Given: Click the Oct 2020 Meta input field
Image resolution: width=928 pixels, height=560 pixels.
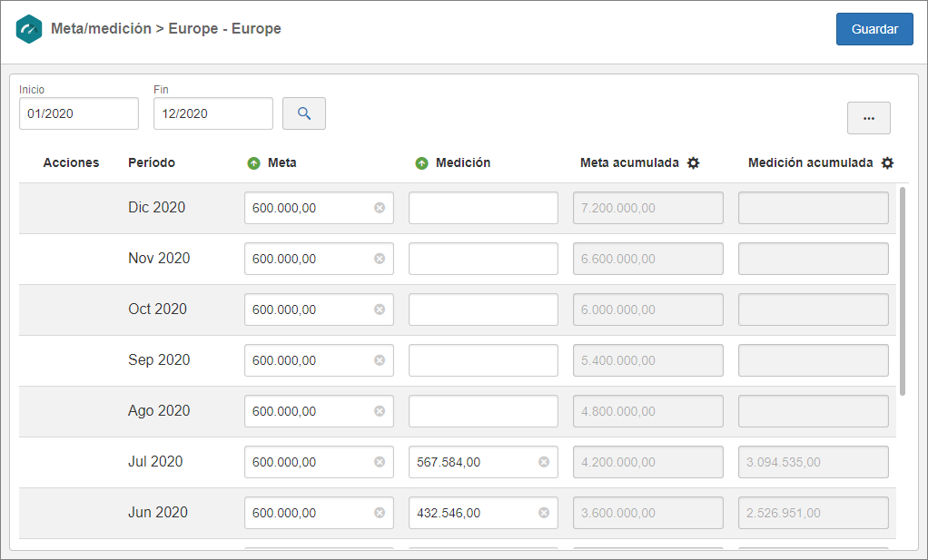Looking at the screenshot, I should (319, 309).
